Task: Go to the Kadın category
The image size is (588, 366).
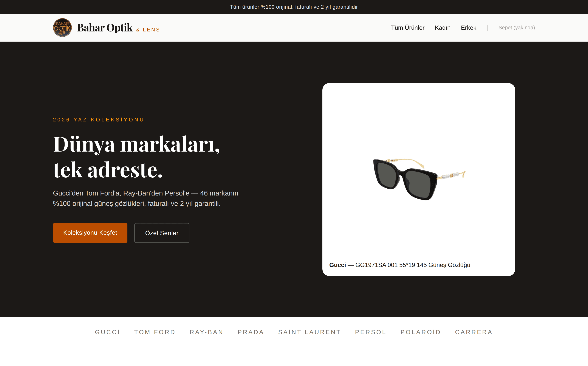Action: coord(443,28)
